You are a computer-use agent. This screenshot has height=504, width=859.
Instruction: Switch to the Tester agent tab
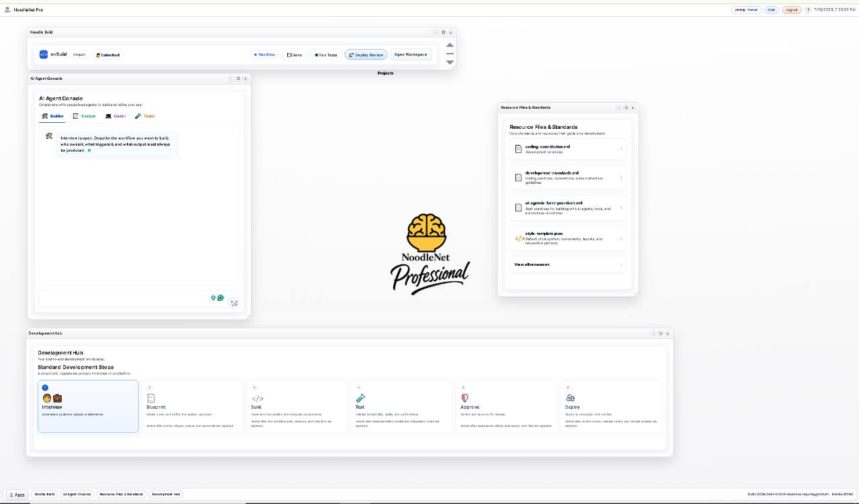145,116
